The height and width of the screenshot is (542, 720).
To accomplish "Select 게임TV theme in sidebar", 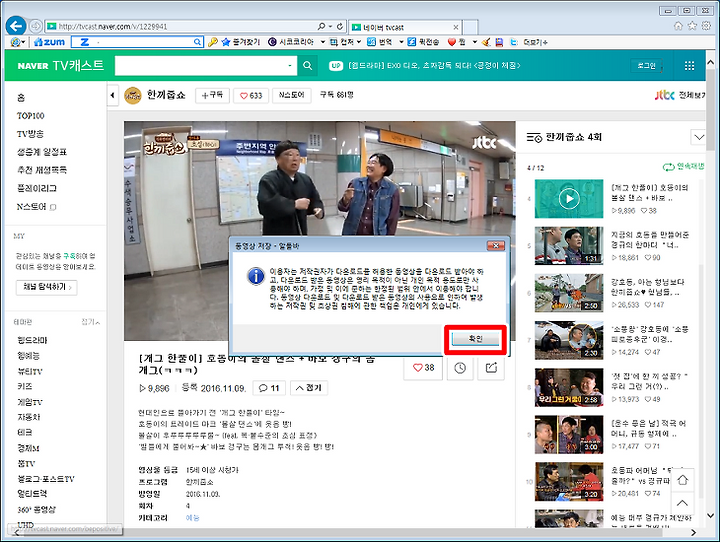I will (30, 402).
